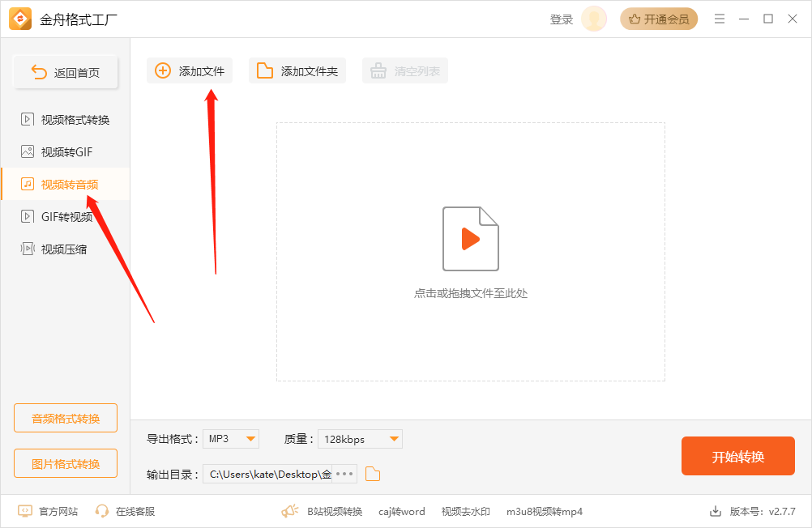Expand the 导出格式 MP3 dropdown
Viewport: 812px width, 528px height.
point(231,439)
